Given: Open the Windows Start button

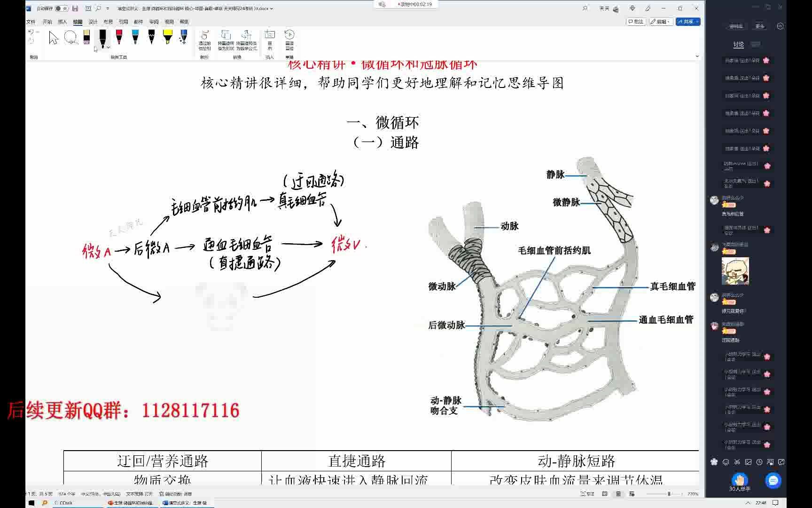Looking at the screenshot, I should point(31,503).
